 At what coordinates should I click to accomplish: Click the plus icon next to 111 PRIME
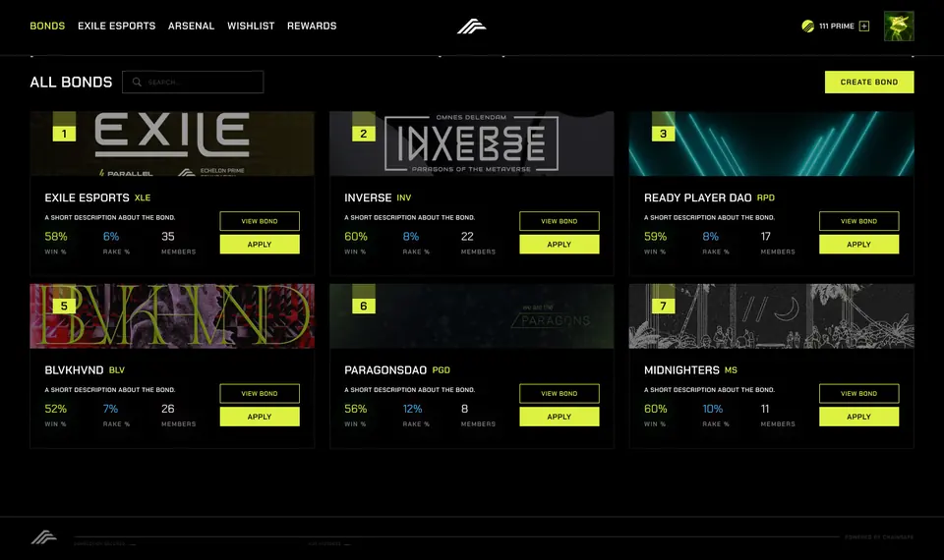(x=864, y=26)
